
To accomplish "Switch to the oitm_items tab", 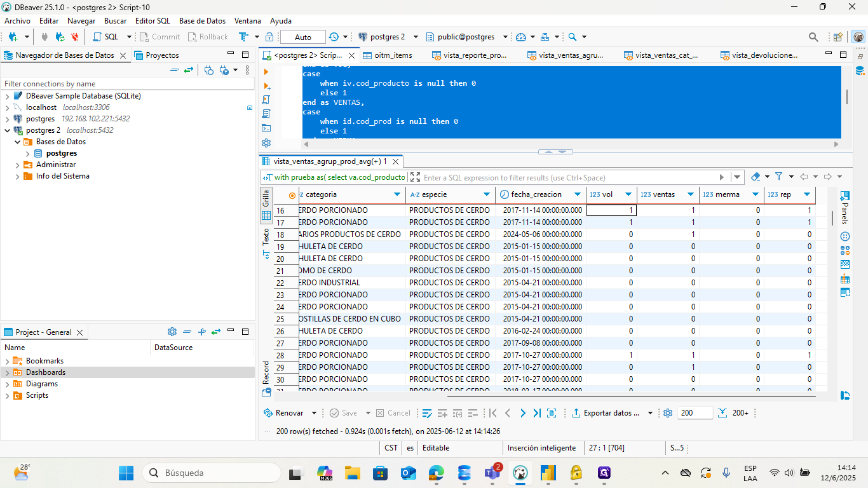I will coord(388,55).
